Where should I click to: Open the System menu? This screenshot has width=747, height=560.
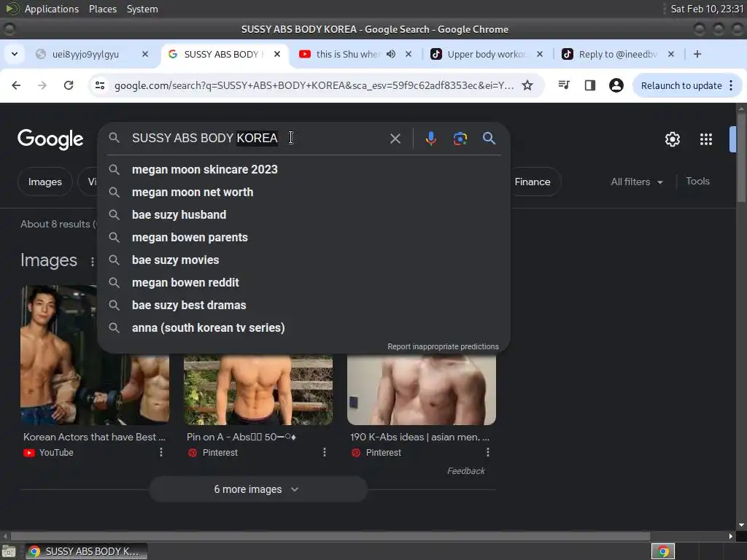[142, 9]
